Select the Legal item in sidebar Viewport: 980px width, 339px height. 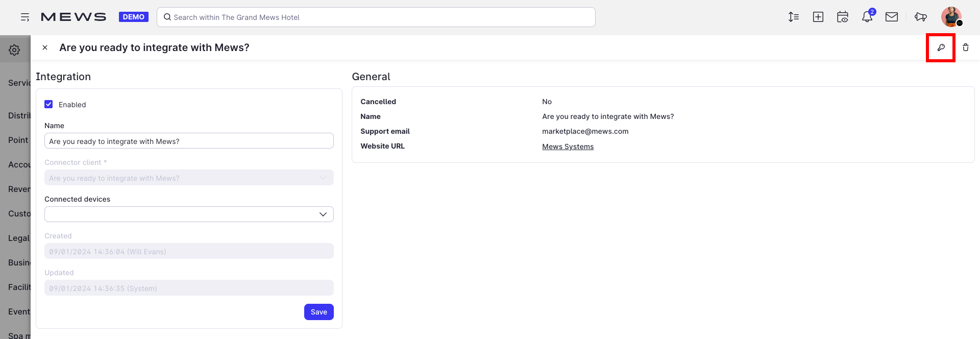(x=19, y=238)
